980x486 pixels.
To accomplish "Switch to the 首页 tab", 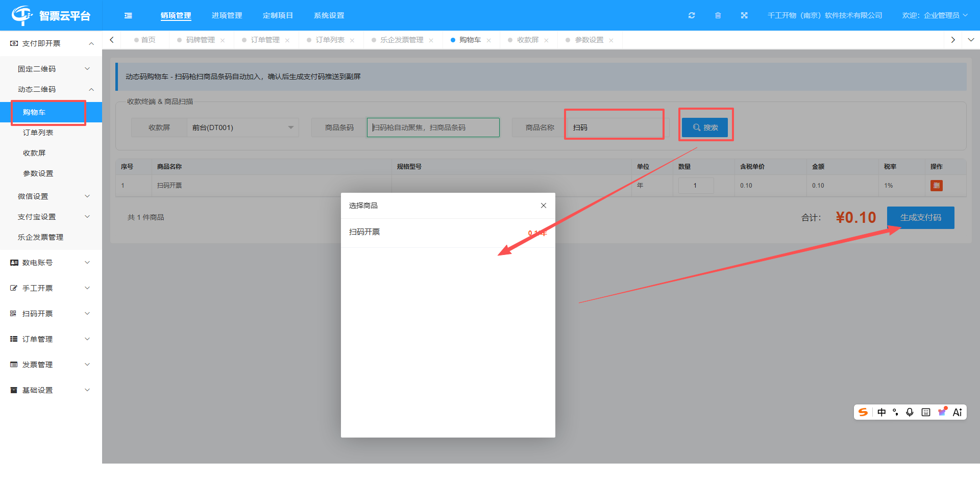I will coord(145,40).
